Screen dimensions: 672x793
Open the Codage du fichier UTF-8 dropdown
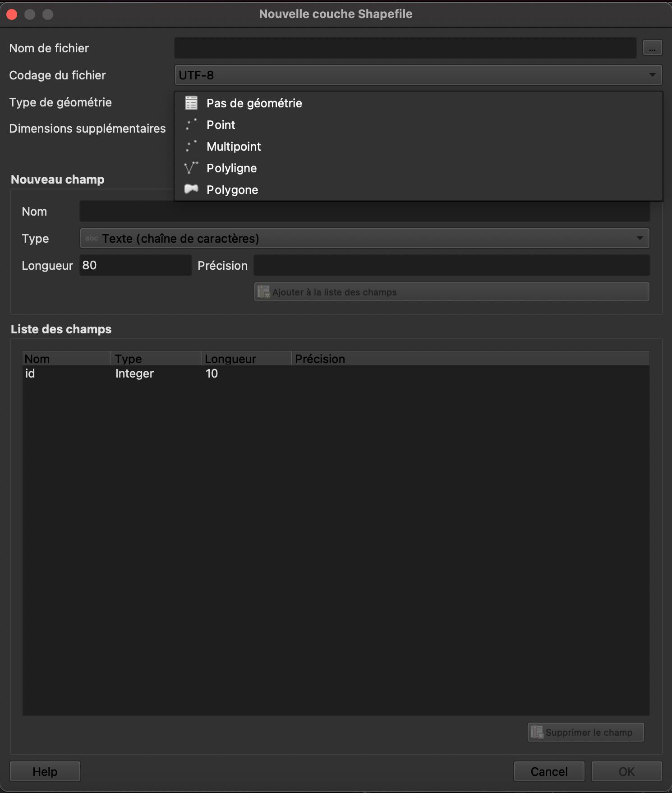418,75
